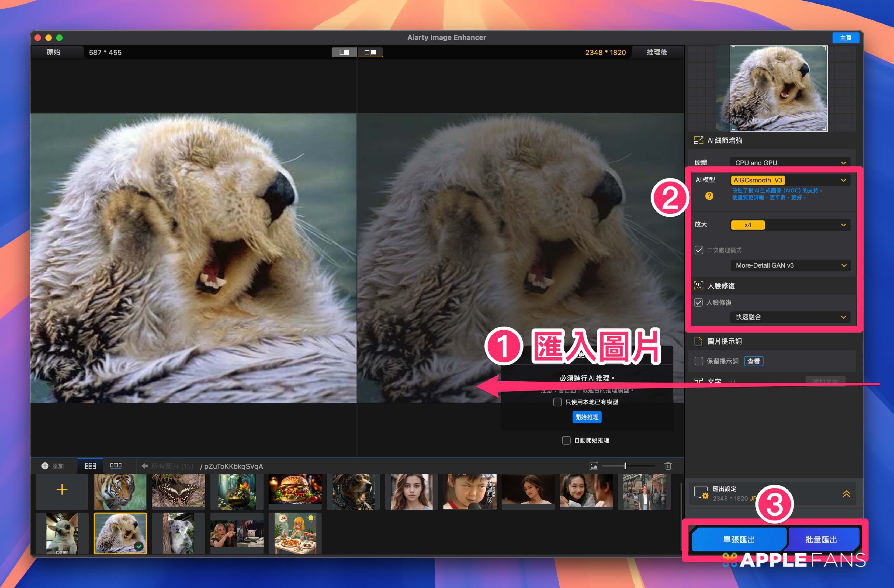Image resolution: width=894 pixels, height=588 pixels.
Task: Enable 自動開始推理 checkbox
Action: (566, 440)
